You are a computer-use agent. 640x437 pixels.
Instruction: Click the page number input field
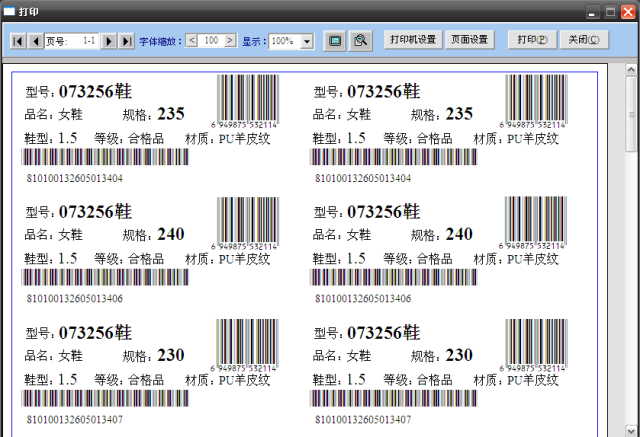pyautogui.click(x=73, y=41)
